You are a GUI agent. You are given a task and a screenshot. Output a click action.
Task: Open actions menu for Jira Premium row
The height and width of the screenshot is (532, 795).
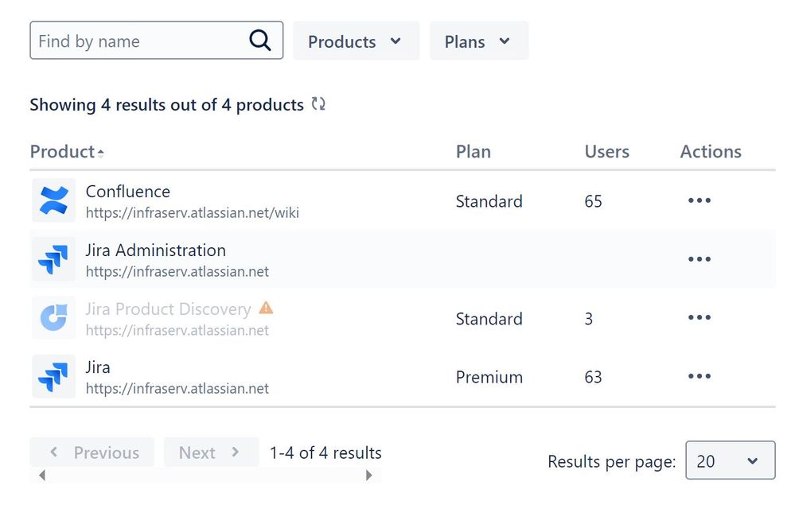[699, 377]
